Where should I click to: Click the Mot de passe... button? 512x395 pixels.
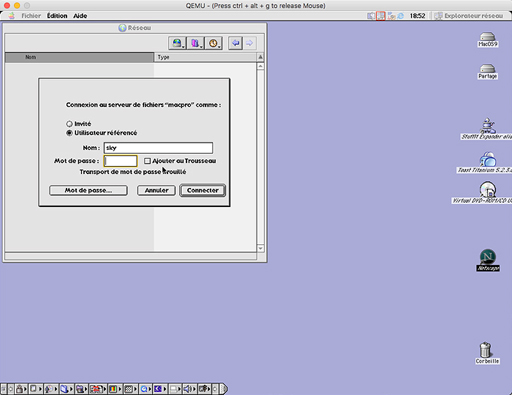88,190
